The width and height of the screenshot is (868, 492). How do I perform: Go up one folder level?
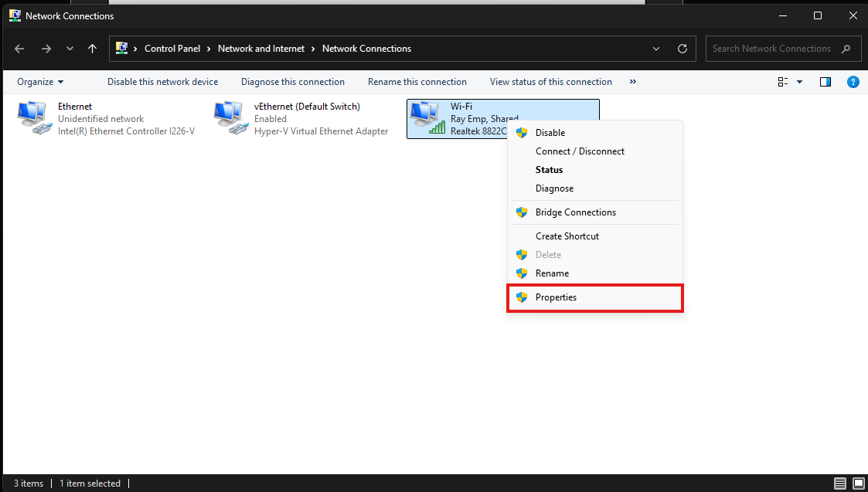point(93,49)
